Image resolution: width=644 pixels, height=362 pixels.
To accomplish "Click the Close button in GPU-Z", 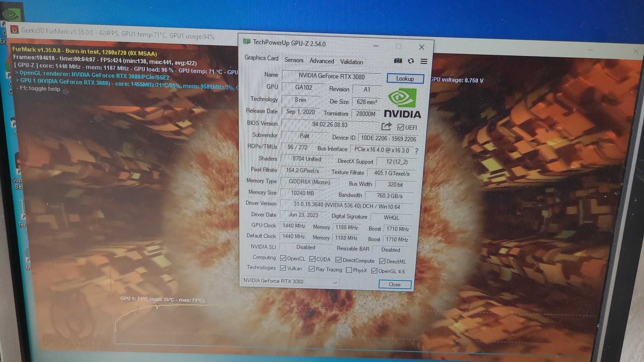I will 395,284.
